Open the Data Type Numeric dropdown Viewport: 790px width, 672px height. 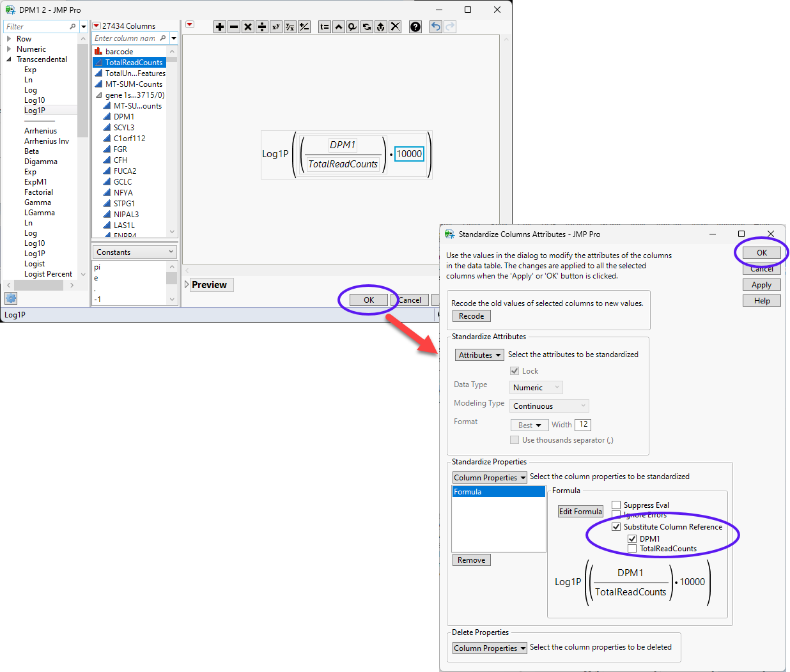536,388
